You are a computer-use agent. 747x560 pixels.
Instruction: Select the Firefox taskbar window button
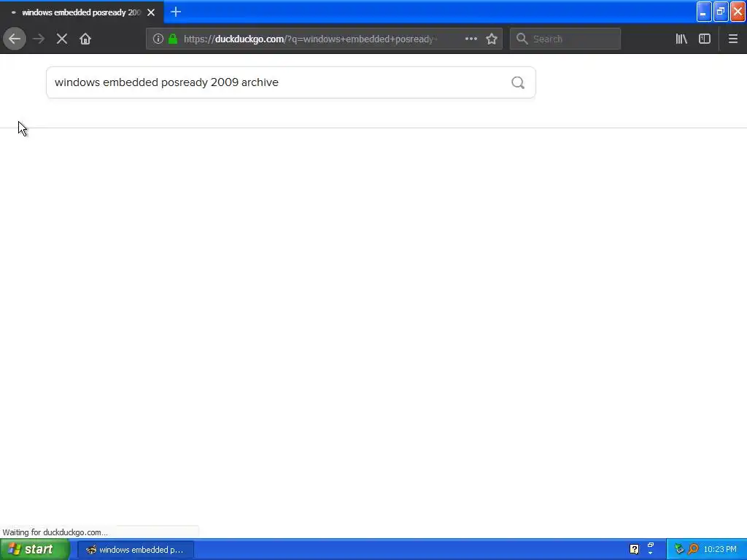[x=135, y=550]
